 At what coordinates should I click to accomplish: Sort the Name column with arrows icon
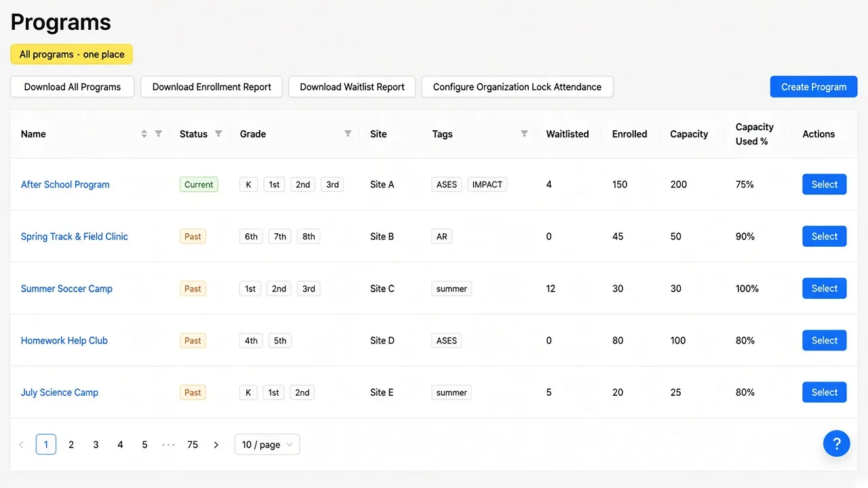(144, 134)
